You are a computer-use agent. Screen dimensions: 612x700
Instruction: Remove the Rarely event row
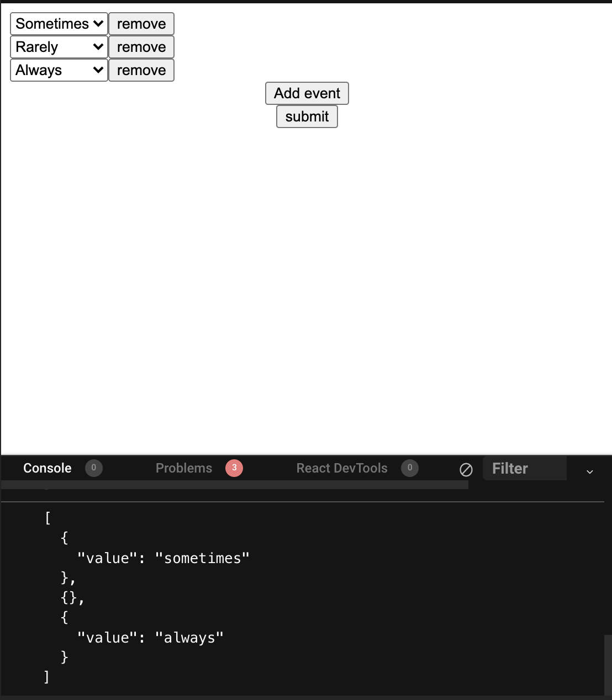click(x=141, y=47)
